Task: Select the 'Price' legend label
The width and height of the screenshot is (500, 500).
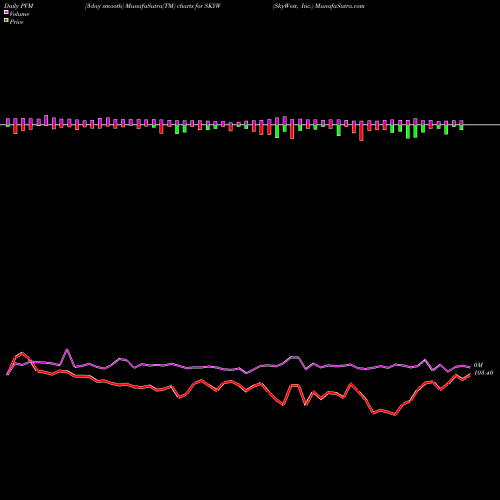Action: [16, 22]
